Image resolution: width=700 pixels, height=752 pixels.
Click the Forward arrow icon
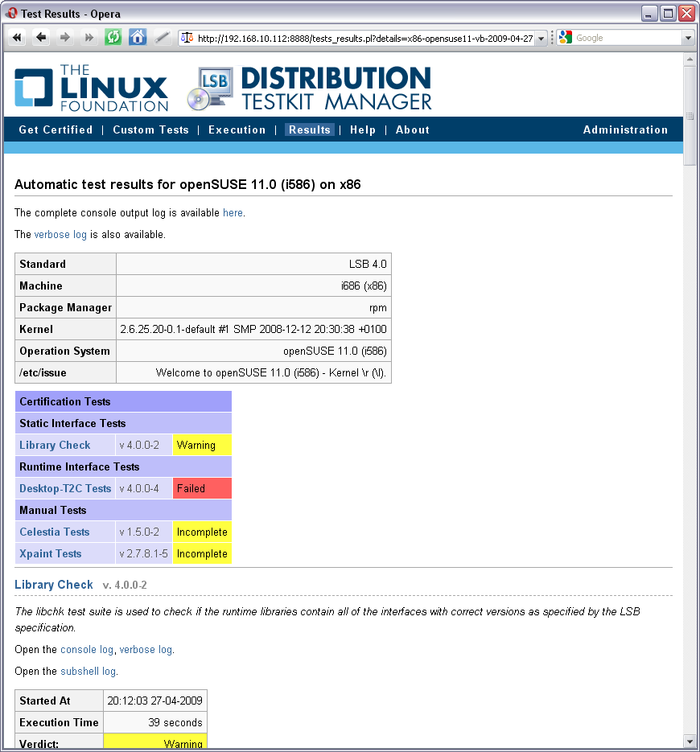[x=65, y=38]
